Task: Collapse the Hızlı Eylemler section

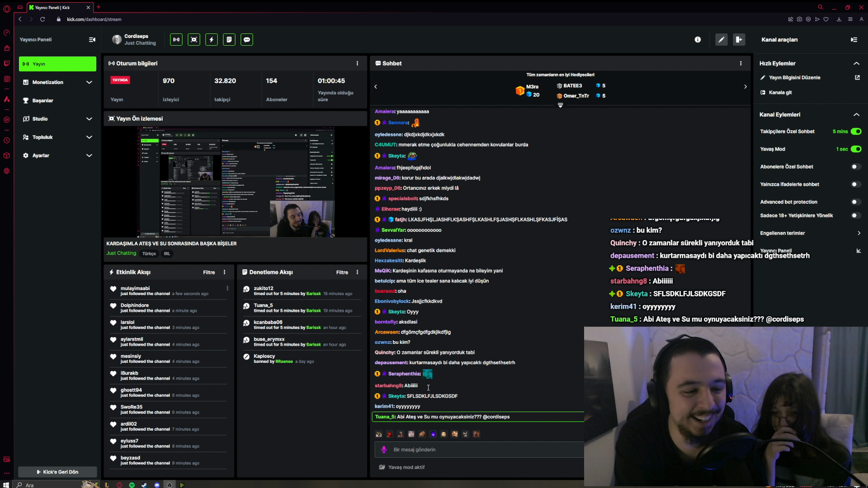Action: (x=856, y=63)
